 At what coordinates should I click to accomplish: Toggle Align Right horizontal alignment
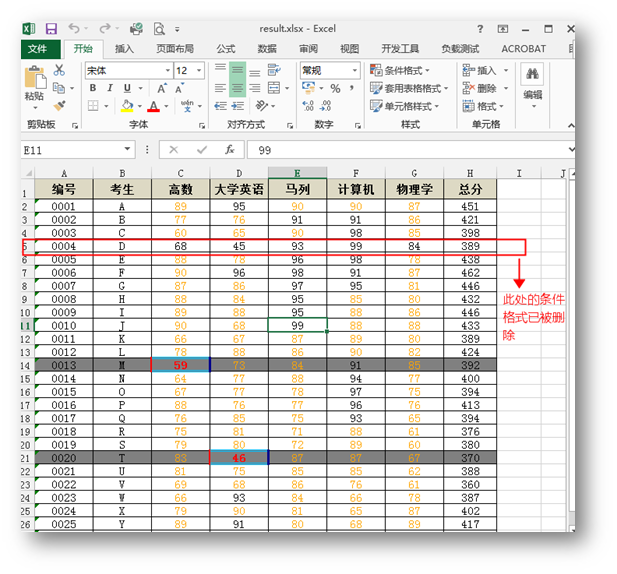tap(255, 88)
